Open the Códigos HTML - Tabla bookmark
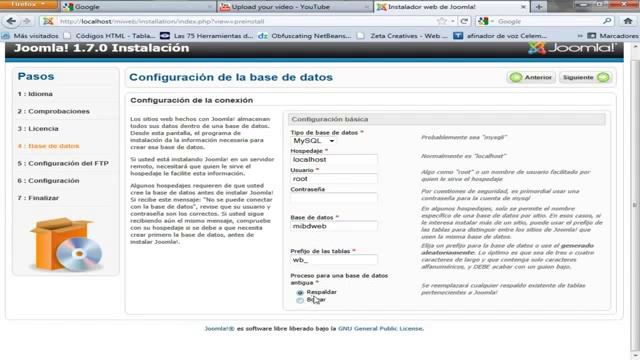 (110, 36)
